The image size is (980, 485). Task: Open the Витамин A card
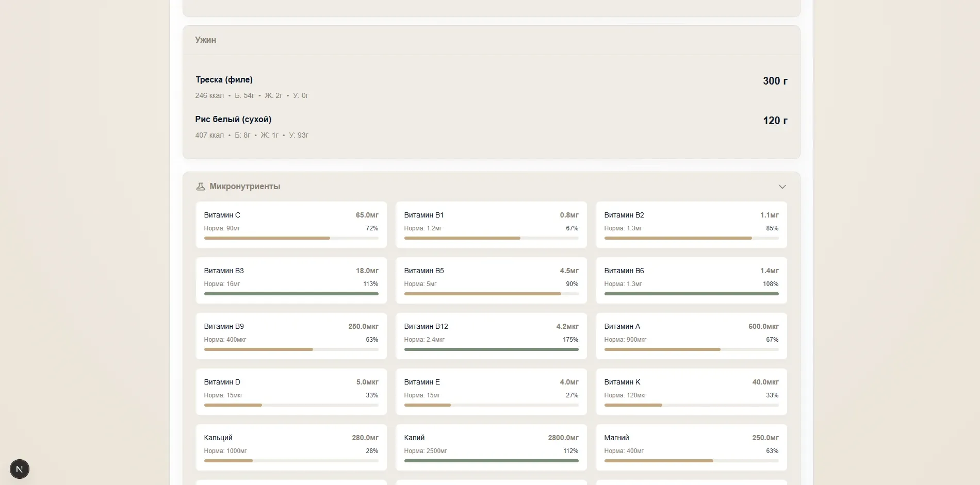[x=692, y=336]
